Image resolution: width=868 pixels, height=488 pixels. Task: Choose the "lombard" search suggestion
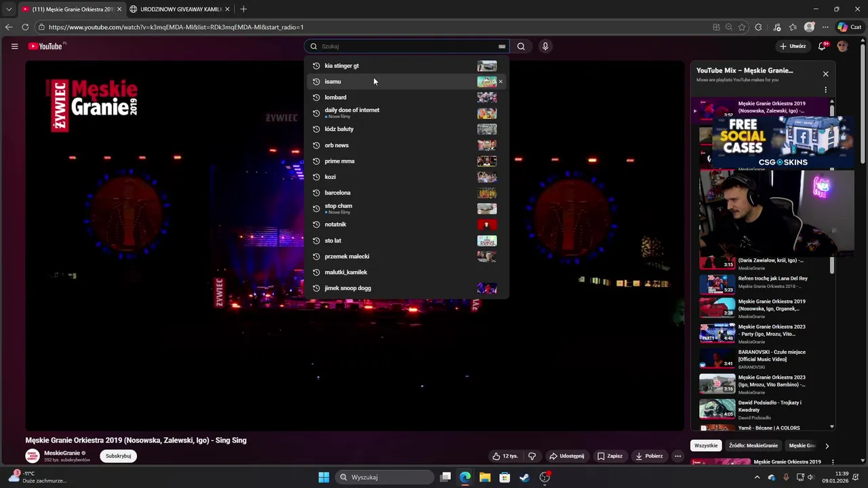(x=407, y=97)
